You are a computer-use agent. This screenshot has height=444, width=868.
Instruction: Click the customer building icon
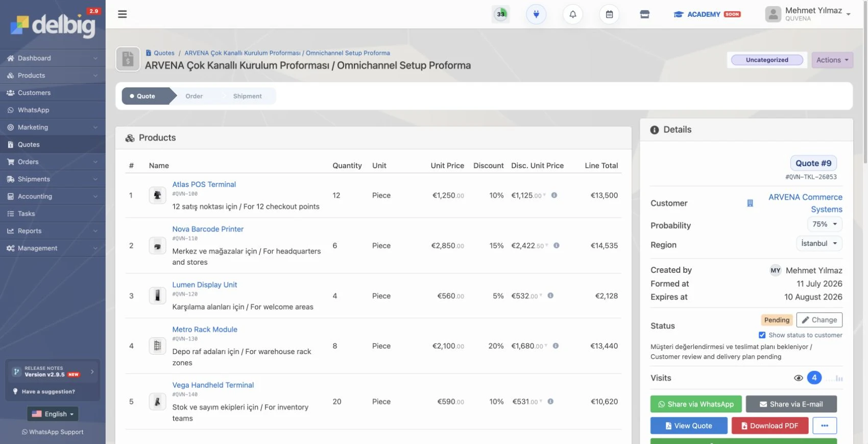pos(750,203)
